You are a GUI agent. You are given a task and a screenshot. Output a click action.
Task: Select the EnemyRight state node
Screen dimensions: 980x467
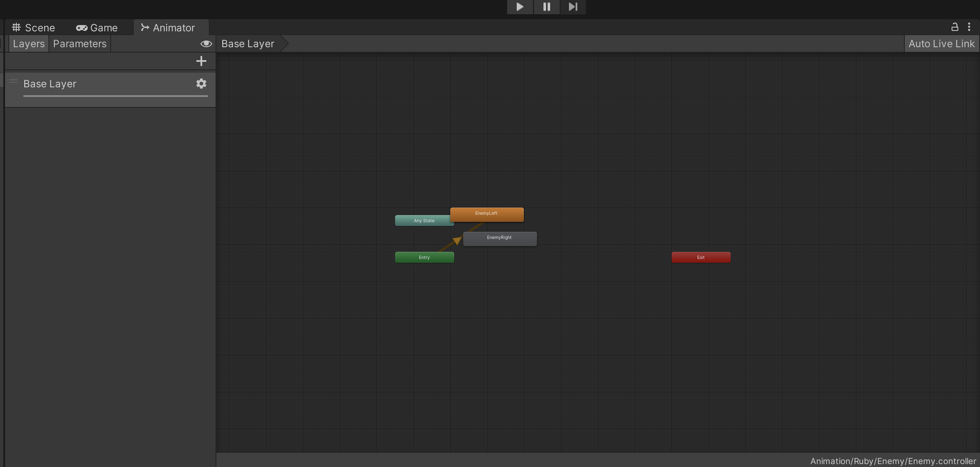[x=500, y=238]
